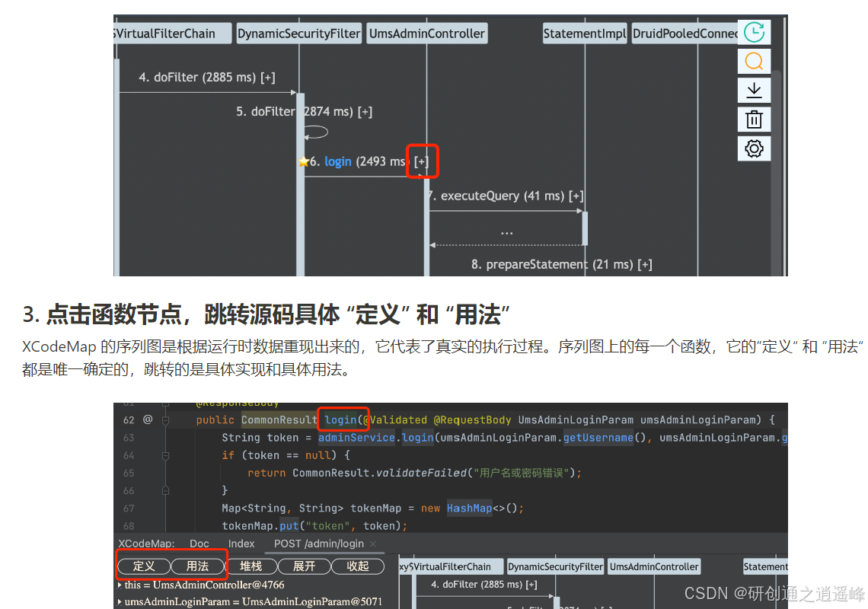Open the gear settings icon
Viewport: 868px width, 609px height.
[x=754, y=148]
